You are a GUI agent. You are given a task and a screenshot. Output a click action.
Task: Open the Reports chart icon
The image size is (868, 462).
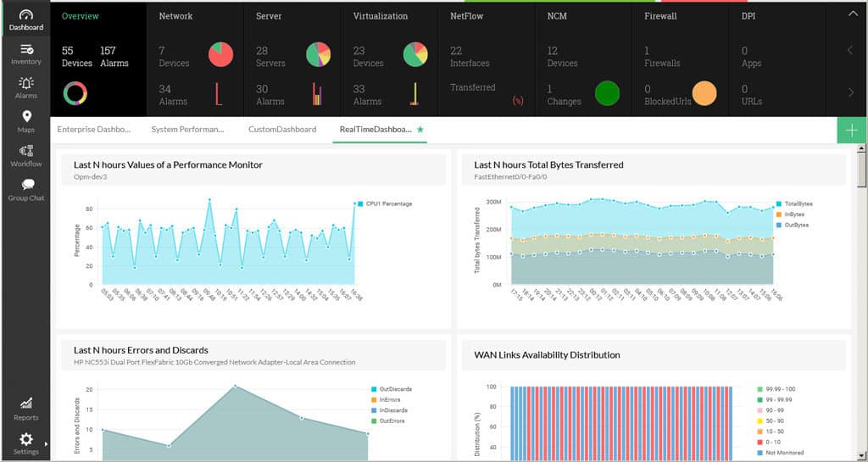coord(26,404)
